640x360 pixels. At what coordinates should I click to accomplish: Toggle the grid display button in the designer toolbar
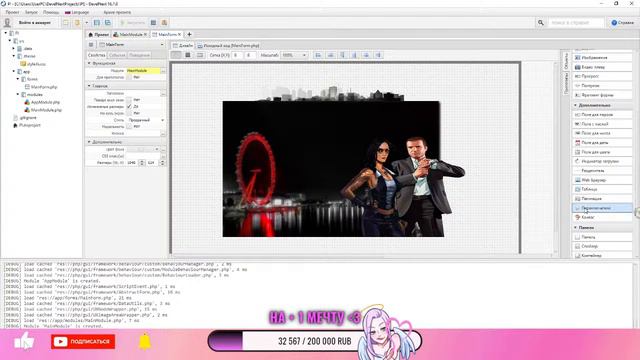coord(188,55)
